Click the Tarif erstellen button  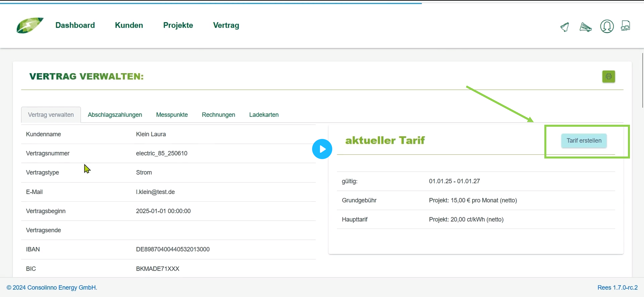pyautogui.click(x=584, y=141)
